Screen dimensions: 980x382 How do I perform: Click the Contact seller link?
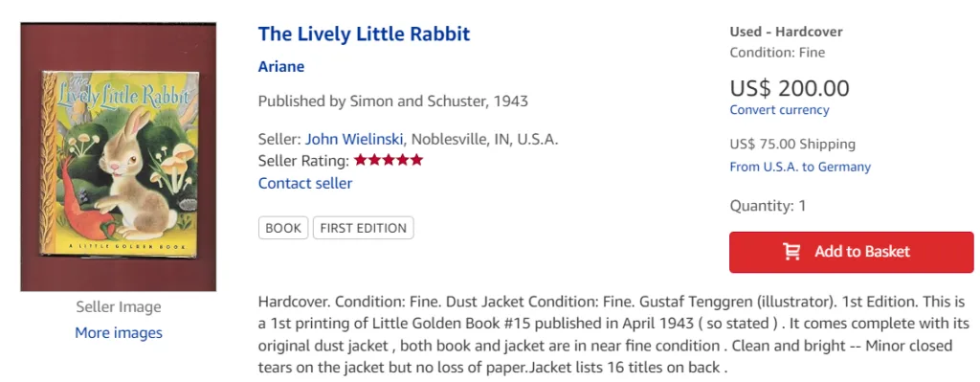pos(305,183)
